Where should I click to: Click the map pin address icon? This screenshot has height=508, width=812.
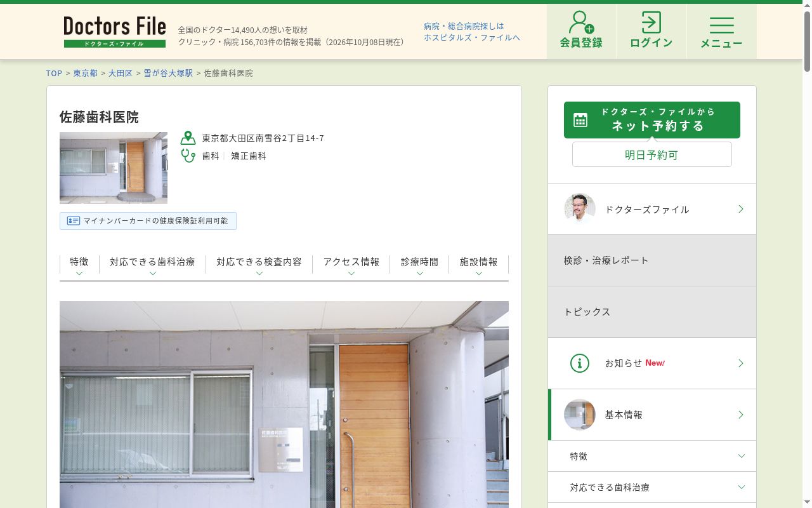tap(188, 138)
